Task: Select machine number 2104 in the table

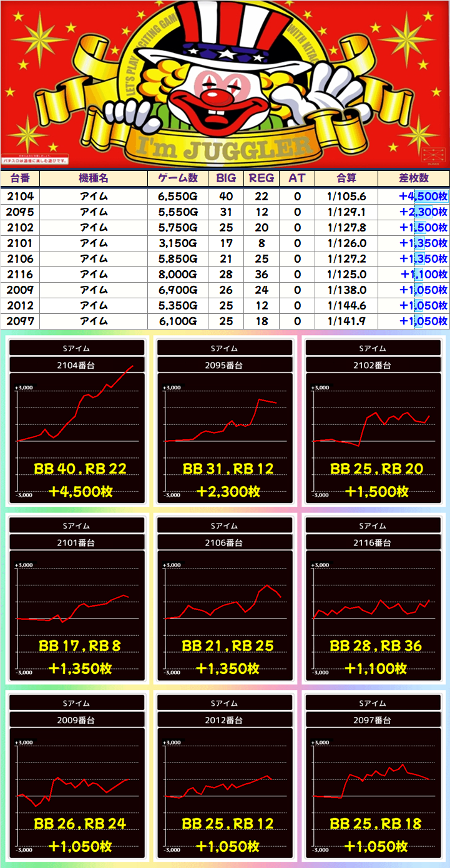Action: pyautogui.click(x=20, y=196)
